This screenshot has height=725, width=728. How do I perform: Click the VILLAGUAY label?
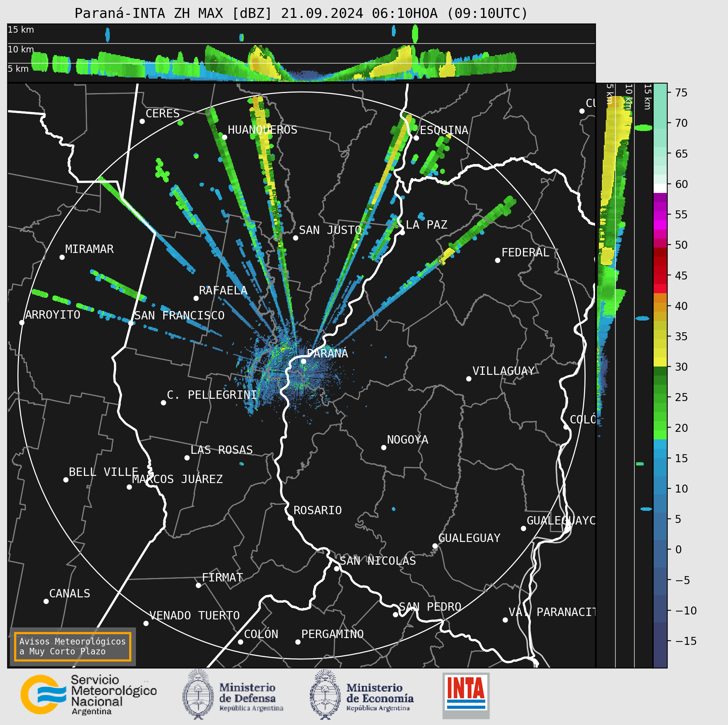coord(504,371)
